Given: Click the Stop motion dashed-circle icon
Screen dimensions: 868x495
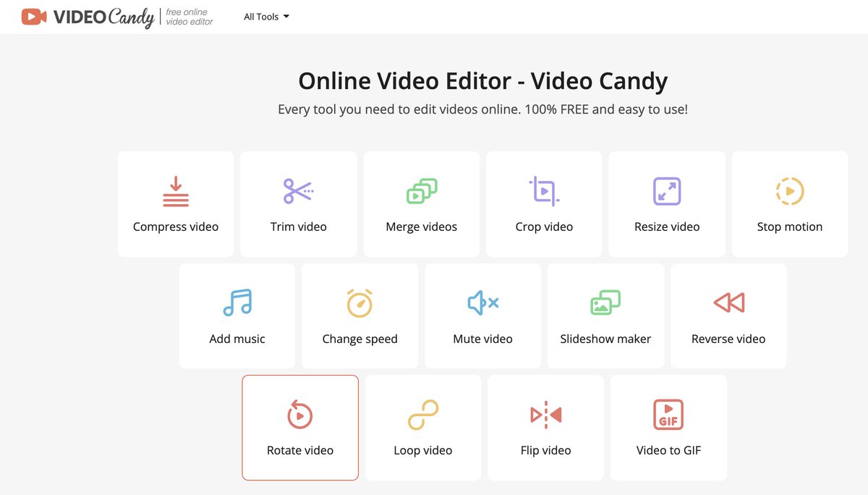Looking at the screenshot, I should pyautogui.click(x=790, y=191).
